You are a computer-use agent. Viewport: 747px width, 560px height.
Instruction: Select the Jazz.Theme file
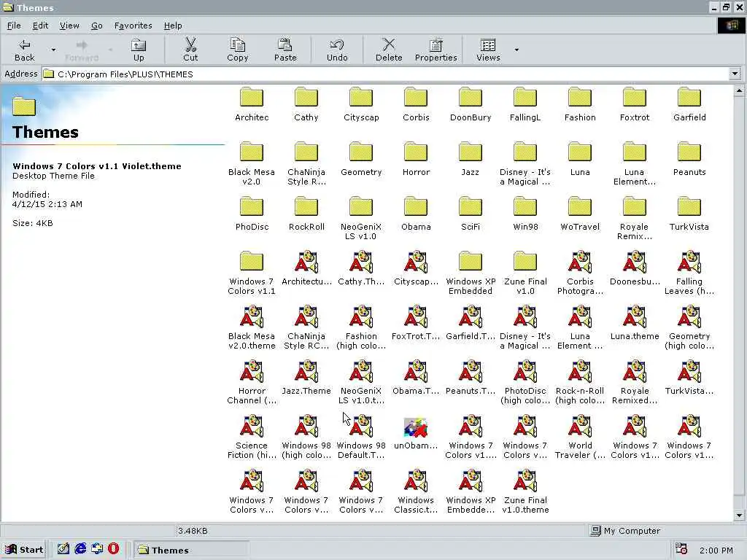pyautogui.click(x=306, y=378)
